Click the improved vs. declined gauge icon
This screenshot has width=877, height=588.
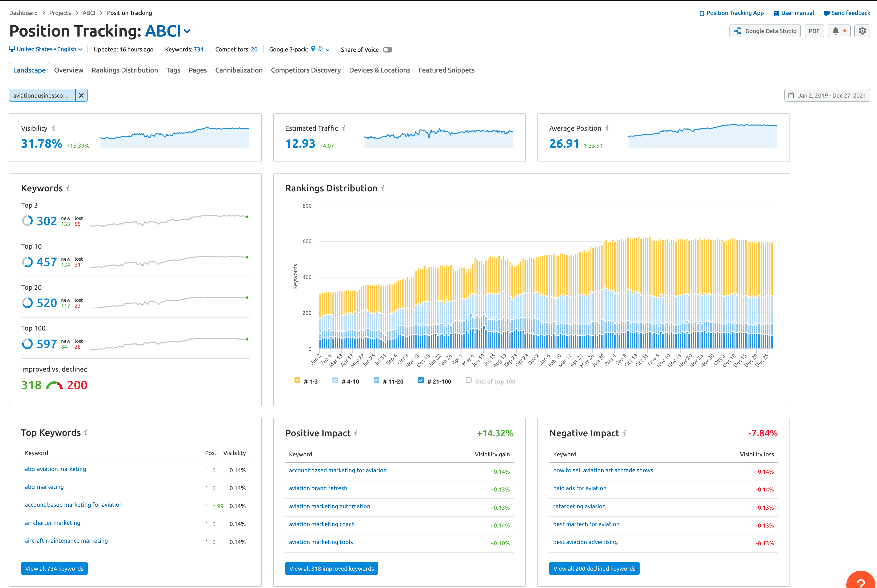[54, 385]
